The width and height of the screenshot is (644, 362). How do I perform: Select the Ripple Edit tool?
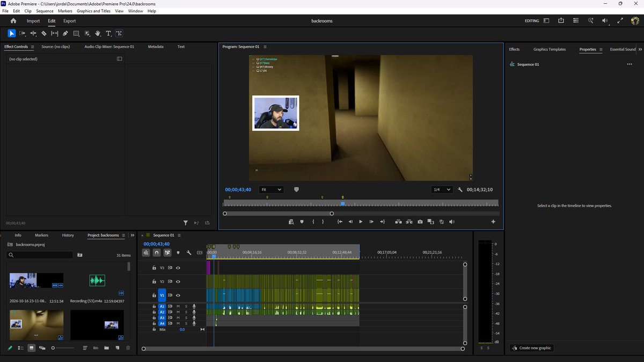33,33
